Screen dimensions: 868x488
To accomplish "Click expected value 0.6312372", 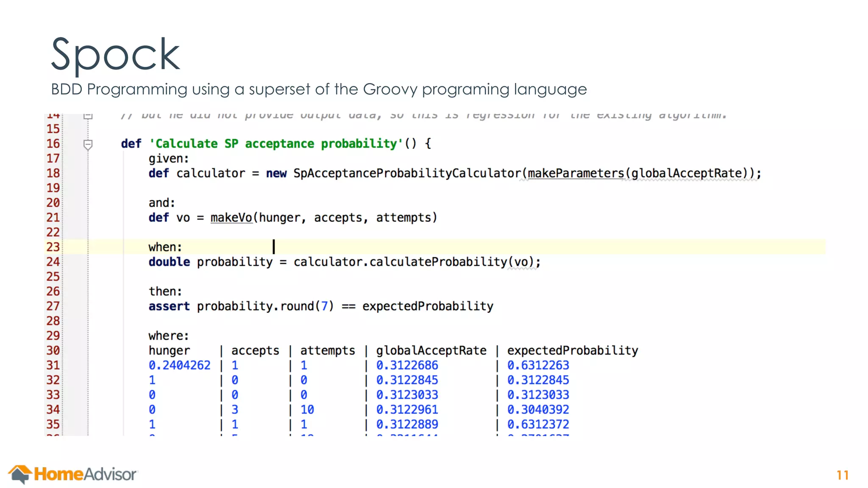I will (x=538, y=424).
